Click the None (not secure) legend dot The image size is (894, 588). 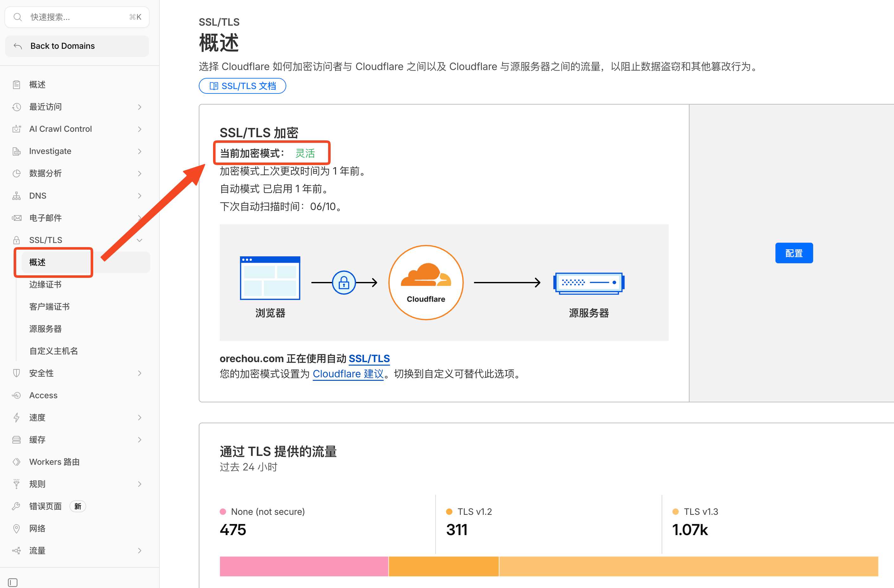pyautogui.click(x=223, y=511)
